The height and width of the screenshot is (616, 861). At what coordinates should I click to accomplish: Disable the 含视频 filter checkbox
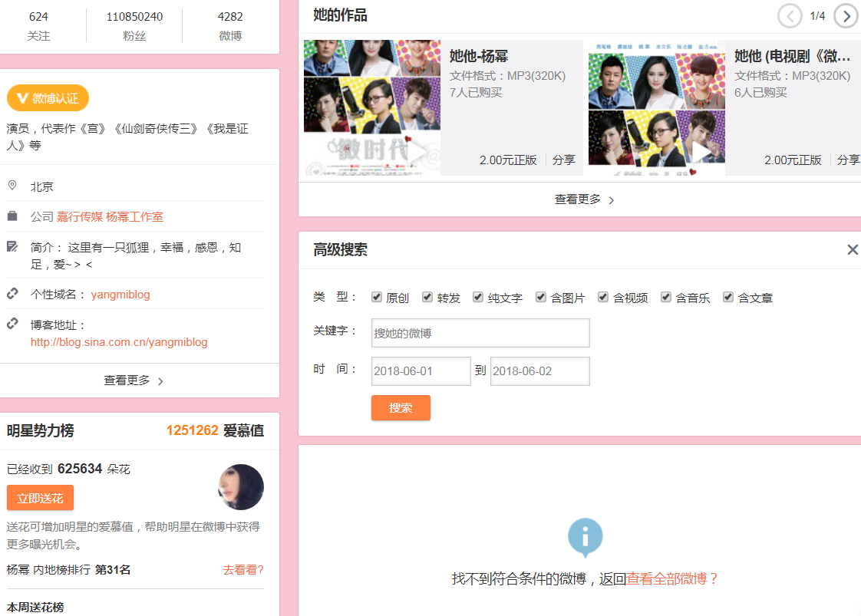click(603, 297)
